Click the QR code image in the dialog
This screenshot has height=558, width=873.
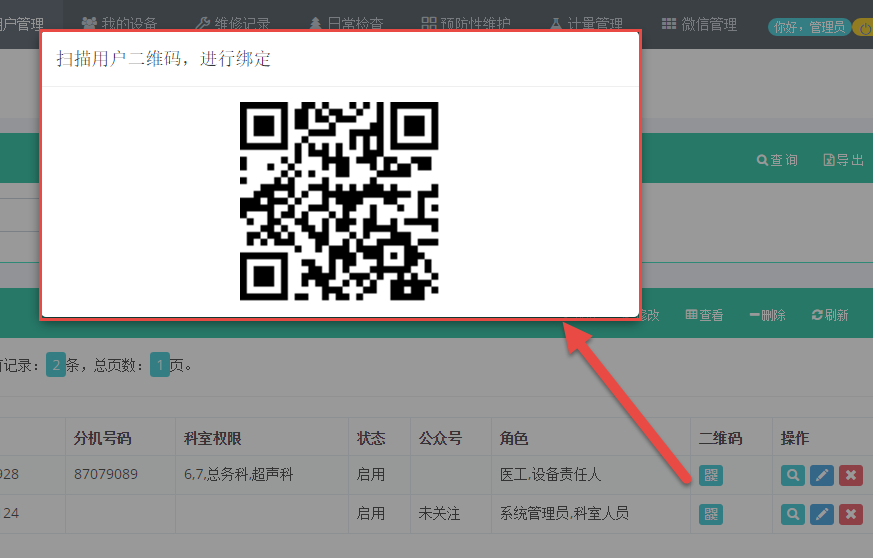pyautogui.click(x=339, y=201)
